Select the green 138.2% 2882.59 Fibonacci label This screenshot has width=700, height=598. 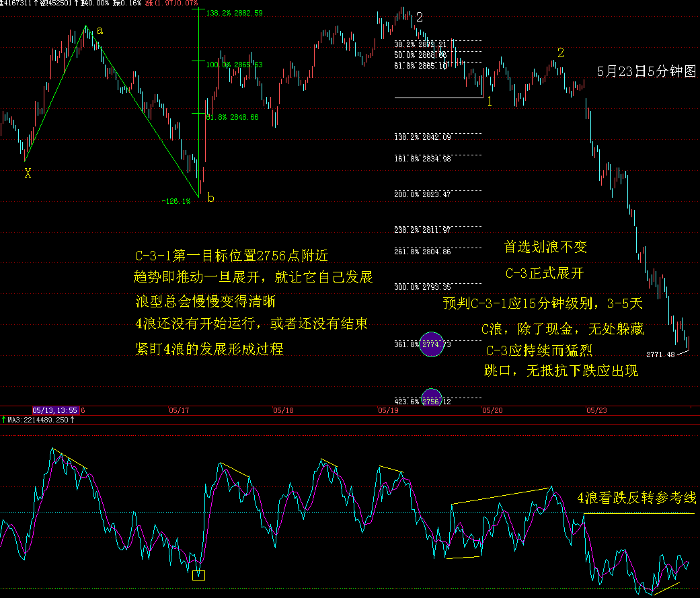[x=235, y=13]
